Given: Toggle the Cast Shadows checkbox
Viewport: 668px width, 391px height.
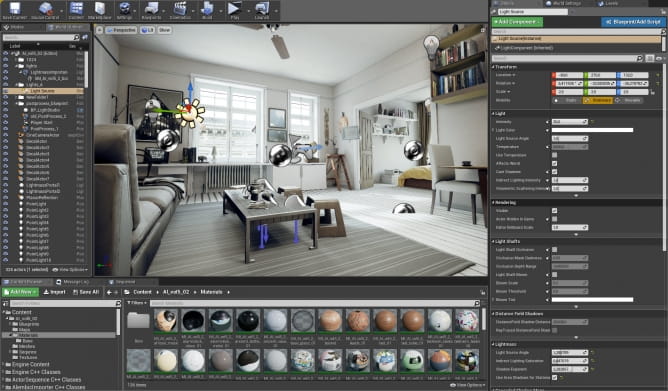Looking at the screenshot, I should [554, 172].
